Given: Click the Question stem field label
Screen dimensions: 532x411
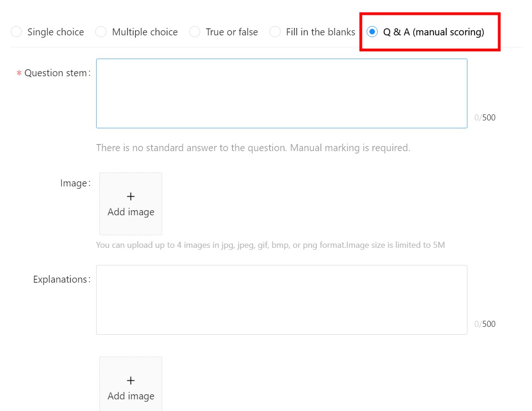Looking at the screenshot, I should tap(56, 73).
